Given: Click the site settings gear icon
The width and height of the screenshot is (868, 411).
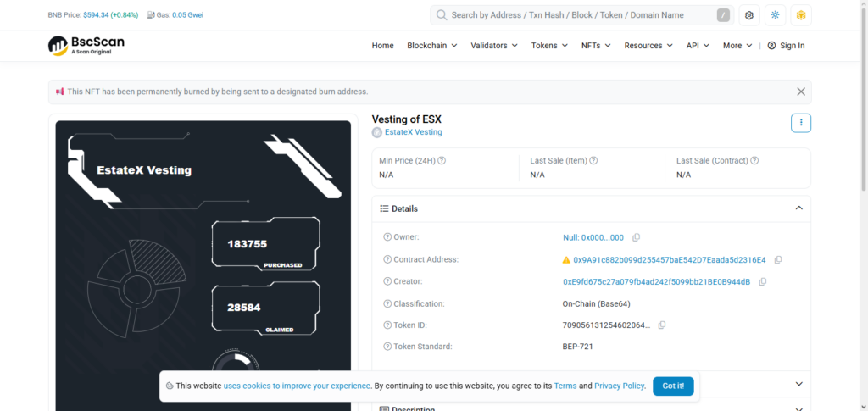Looking at the screenshot, I should [749, 15].
